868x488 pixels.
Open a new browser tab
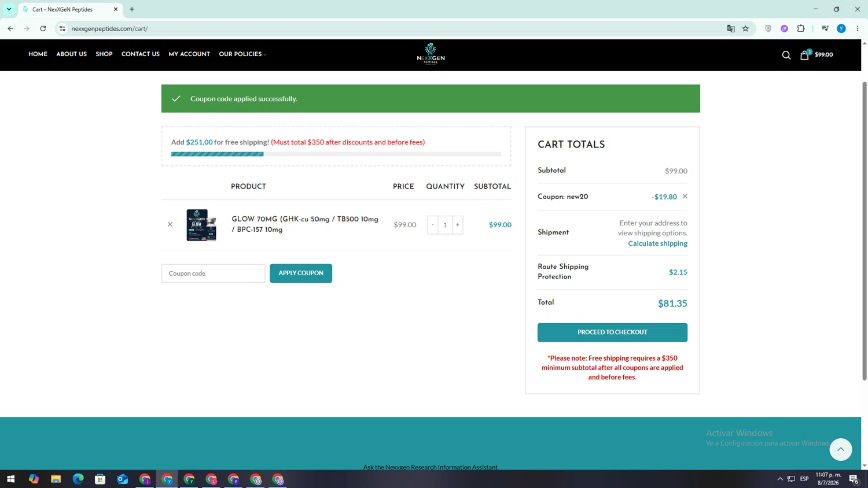(x=132, y=9)
